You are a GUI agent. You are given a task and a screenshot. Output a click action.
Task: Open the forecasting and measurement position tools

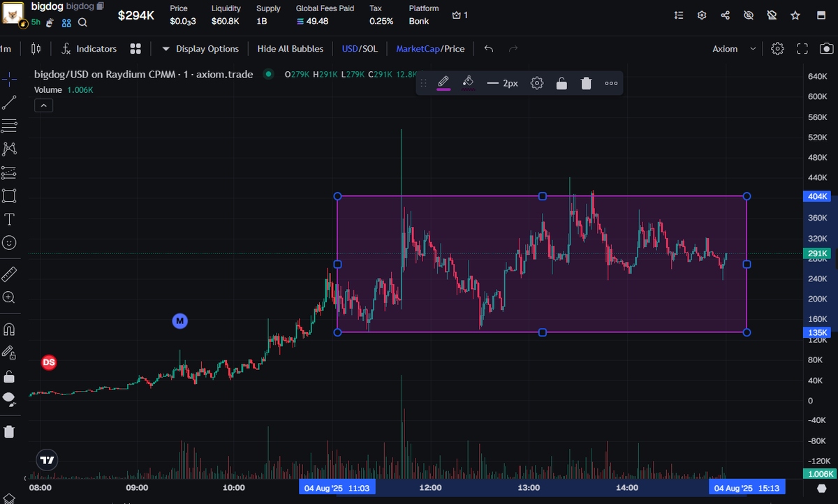(x=9, y=172)
